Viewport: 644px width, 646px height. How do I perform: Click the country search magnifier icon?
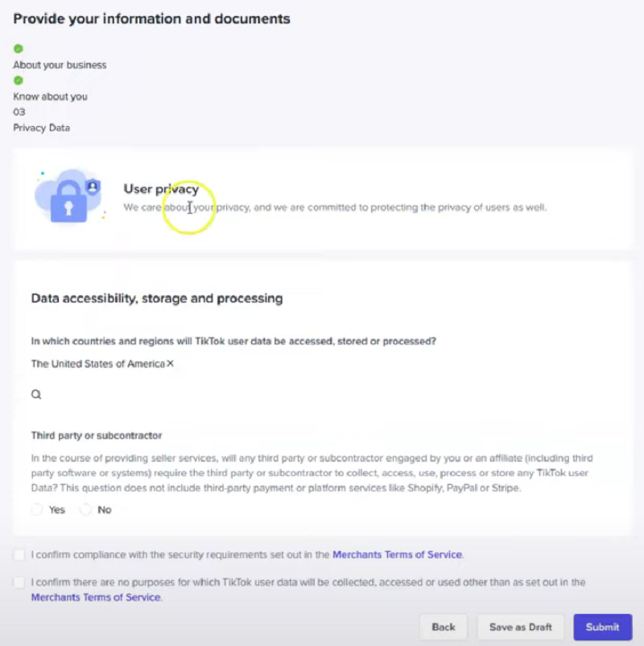pyautogui.click(x=36, y=394)
